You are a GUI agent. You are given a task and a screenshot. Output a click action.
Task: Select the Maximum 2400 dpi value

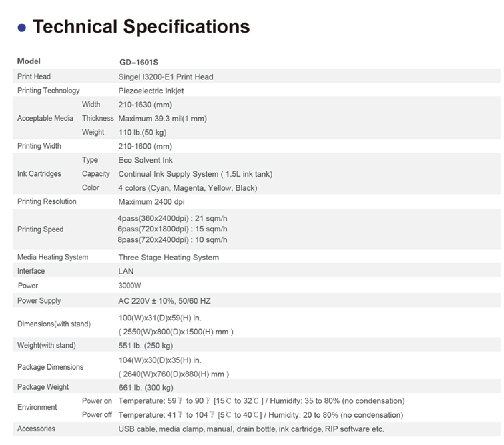tap(151, 202)
